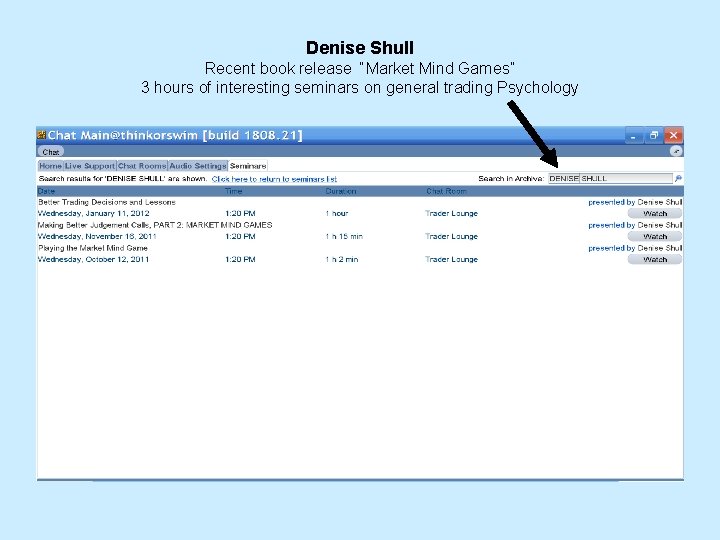This screenshot has height=540, width=720.
Task: Select 'Playing the Market Mind Game' title
Action: click(93, 248)
